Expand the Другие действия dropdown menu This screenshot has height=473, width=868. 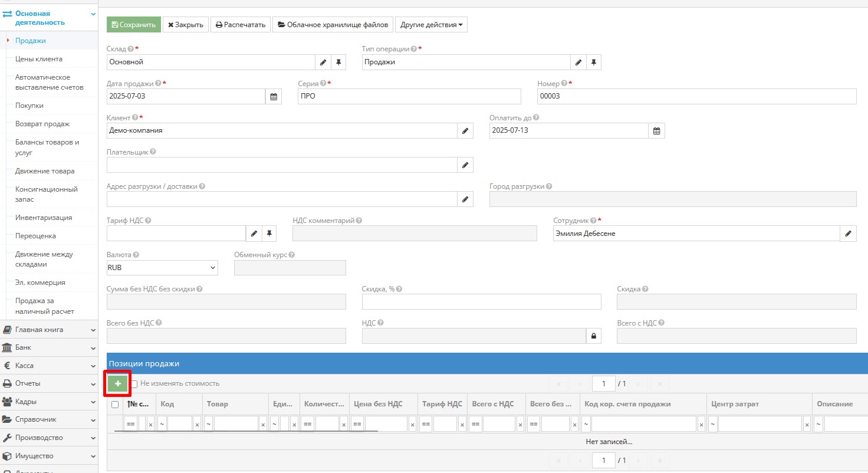pyautogui.click(x=431, y=25)
